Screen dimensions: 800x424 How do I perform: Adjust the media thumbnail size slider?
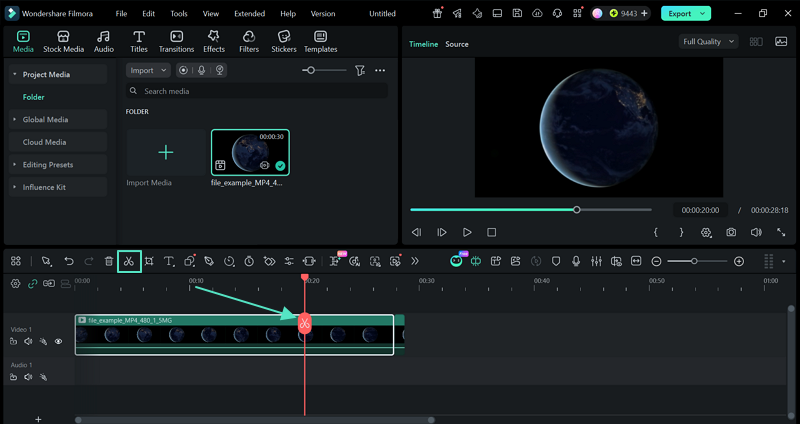pyautogui.click(x=311, y=70)
